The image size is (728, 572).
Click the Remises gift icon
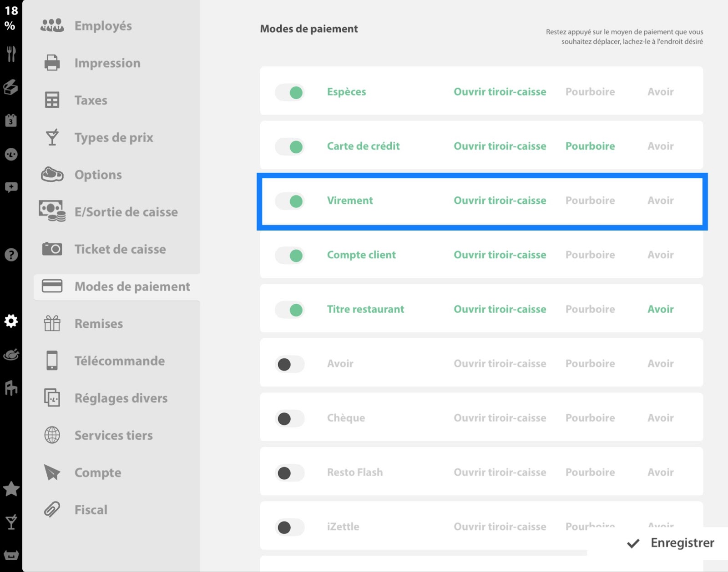tap(52, 323)
